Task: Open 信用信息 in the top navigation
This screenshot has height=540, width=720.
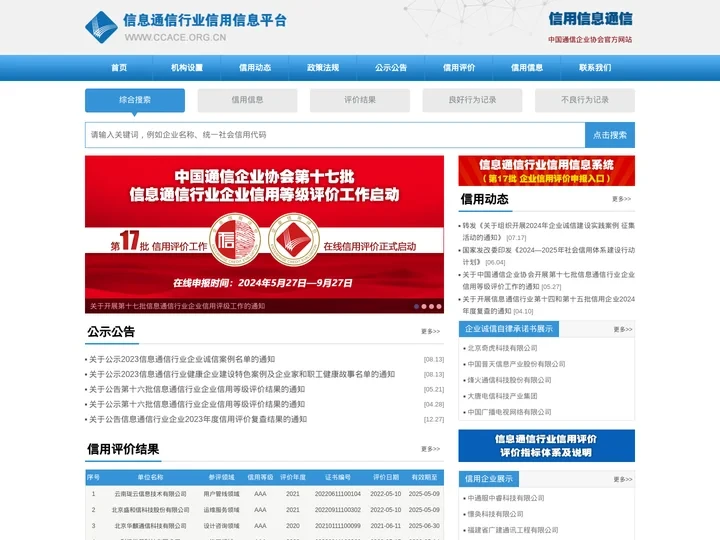Action: coord(527,68)
